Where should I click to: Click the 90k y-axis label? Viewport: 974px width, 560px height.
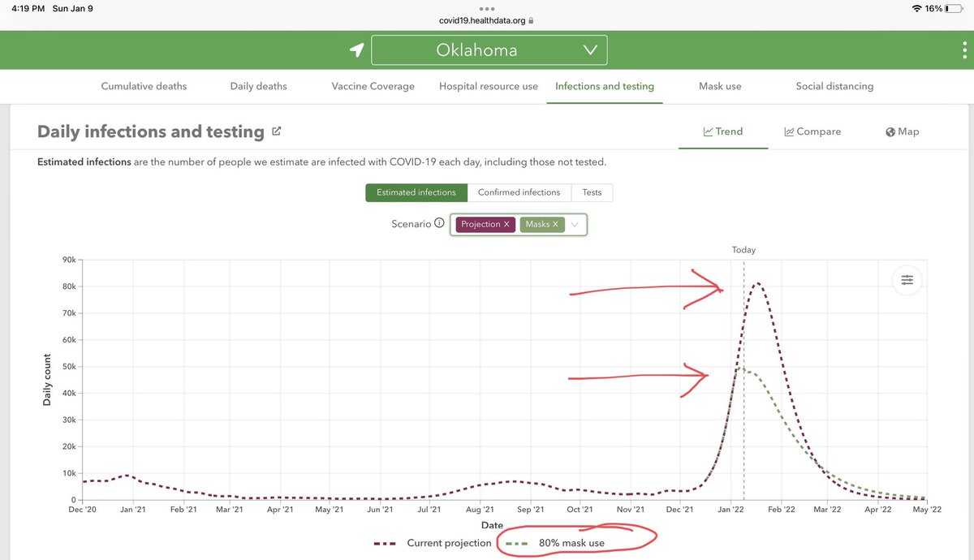coord(68,260)
